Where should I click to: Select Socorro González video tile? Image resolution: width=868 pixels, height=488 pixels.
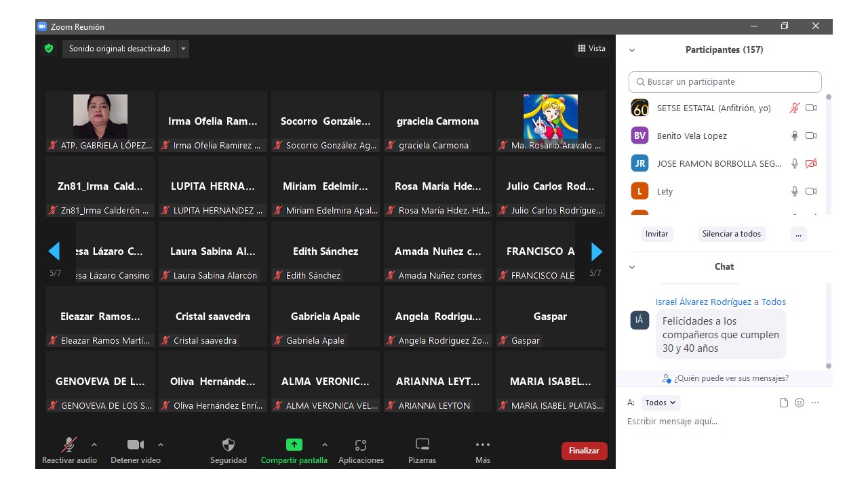click(x=325, y=122)
